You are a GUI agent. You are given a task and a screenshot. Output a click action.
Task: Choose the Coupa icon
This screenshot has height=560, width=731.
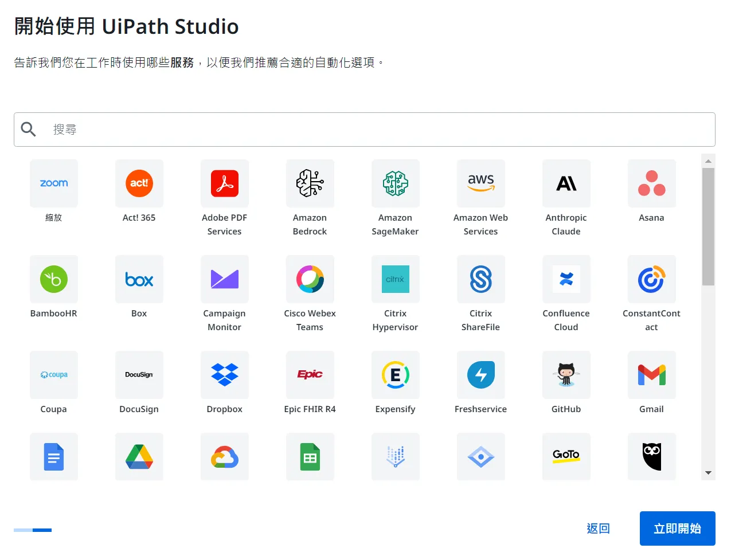[54, 375]
